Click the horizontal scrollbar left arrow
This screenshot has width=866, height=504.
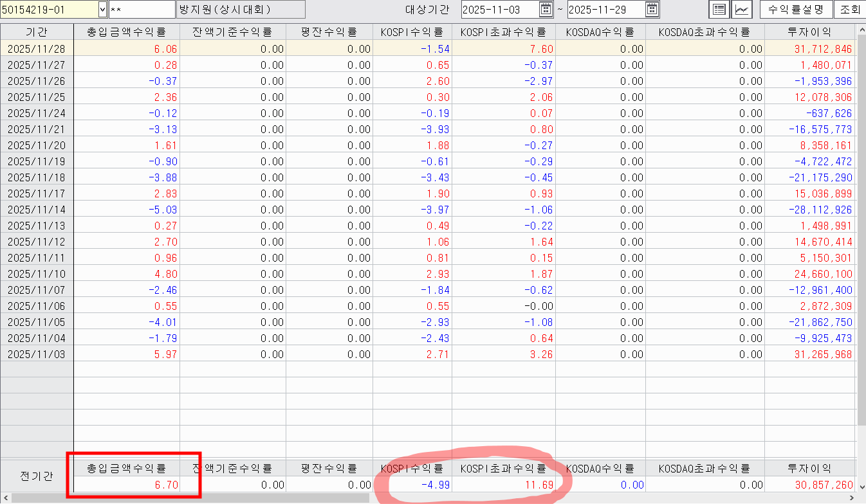pyautogui.click(x=5, y=498)
